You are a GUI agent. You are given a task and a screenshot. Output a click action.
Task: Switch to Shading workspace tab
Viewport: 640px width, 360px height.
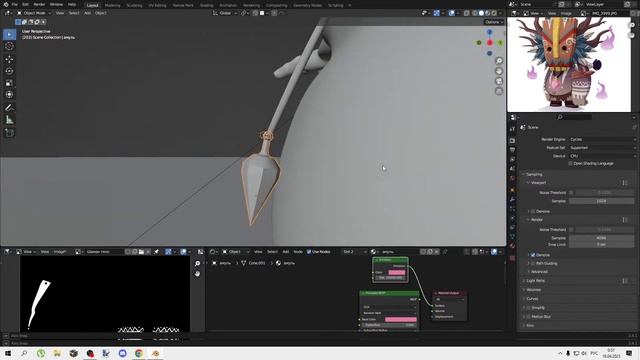coord(207,5)
